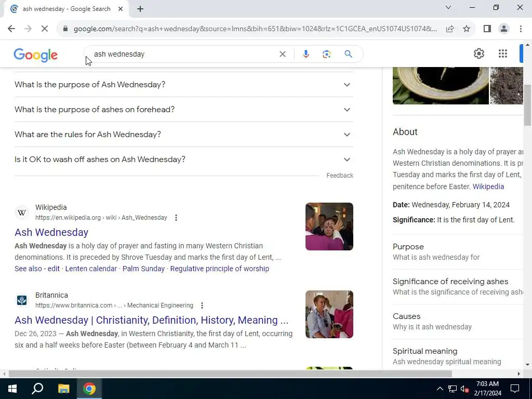532x399 pixels.
Task: Open the Windows Start menu
Action: (x=12, y=389)
